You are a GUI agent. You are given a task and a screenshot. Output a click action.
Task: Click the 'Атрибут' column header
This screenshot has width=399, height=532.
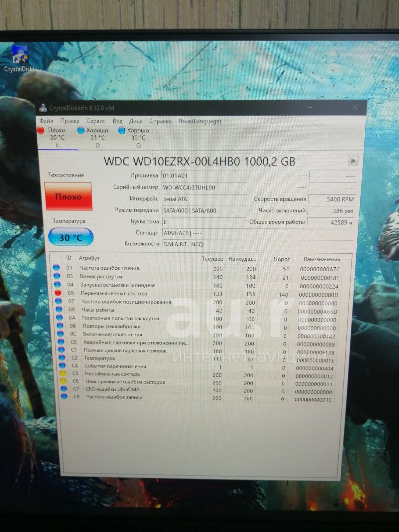pos(89,258)
